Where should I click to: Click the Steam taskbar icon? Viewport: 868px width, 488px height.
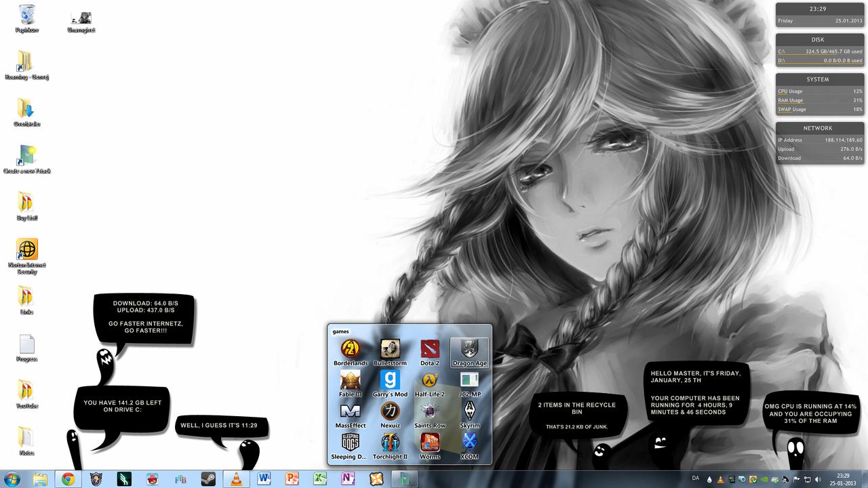click(x=208, y=479)
